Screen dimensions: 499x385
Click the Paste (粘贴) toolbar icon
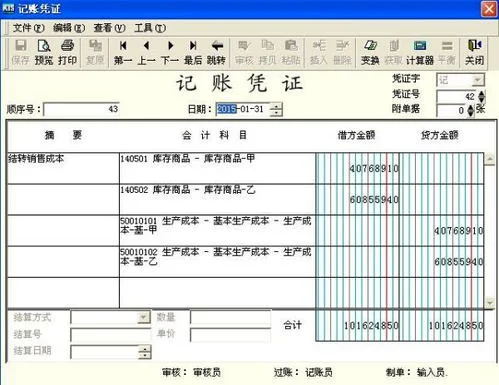click(291, 53)
